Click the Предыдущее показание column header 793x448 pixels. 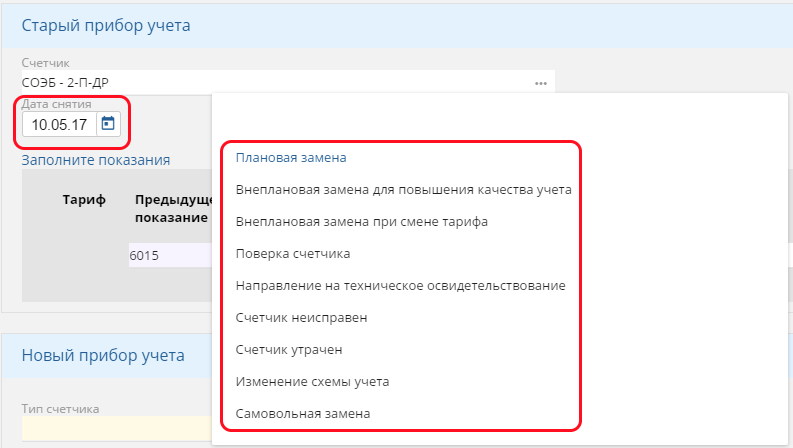click(x=173, y=208)
